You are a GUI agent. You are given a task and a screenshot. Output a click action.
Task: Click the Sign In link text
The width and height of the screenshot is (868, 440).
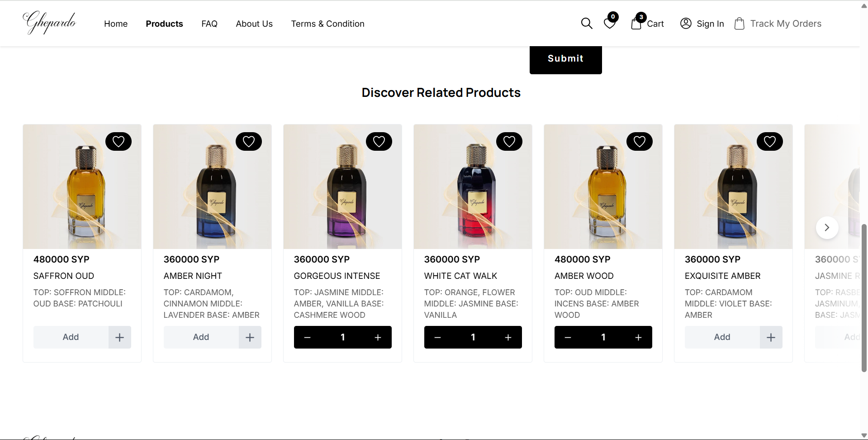click(710, 24)
